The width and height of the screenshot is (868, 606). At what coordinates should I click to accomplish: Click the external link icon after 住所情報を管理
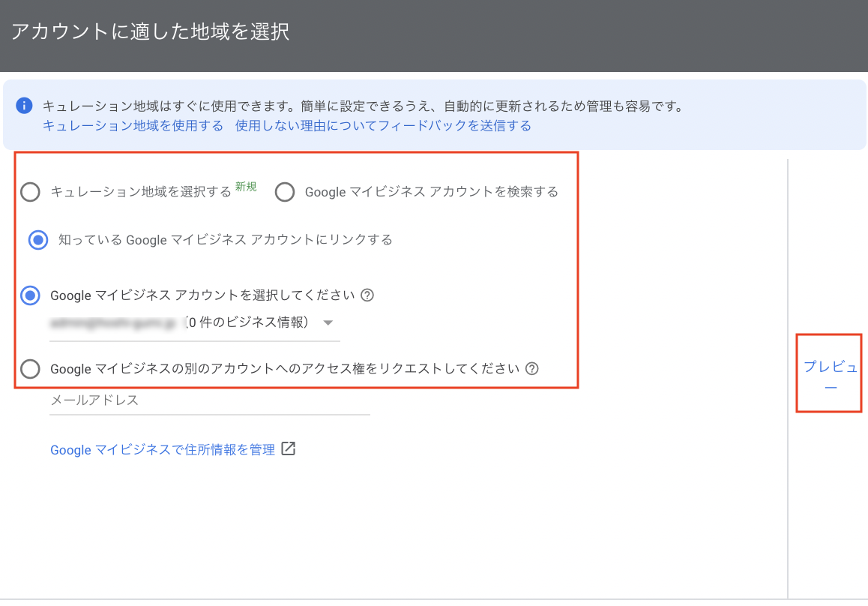click(x=290, y=448)
